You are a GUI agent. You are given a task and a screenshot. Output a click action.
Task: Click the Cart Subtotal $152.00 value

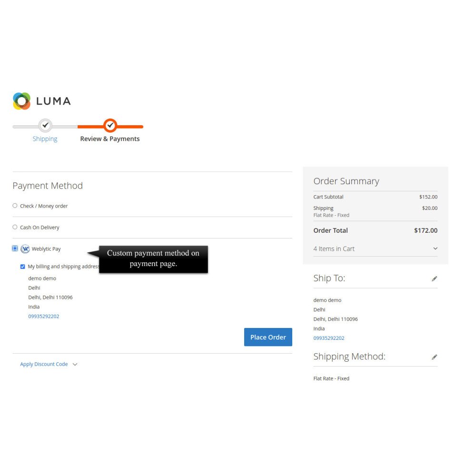click(x=428, y=197)
